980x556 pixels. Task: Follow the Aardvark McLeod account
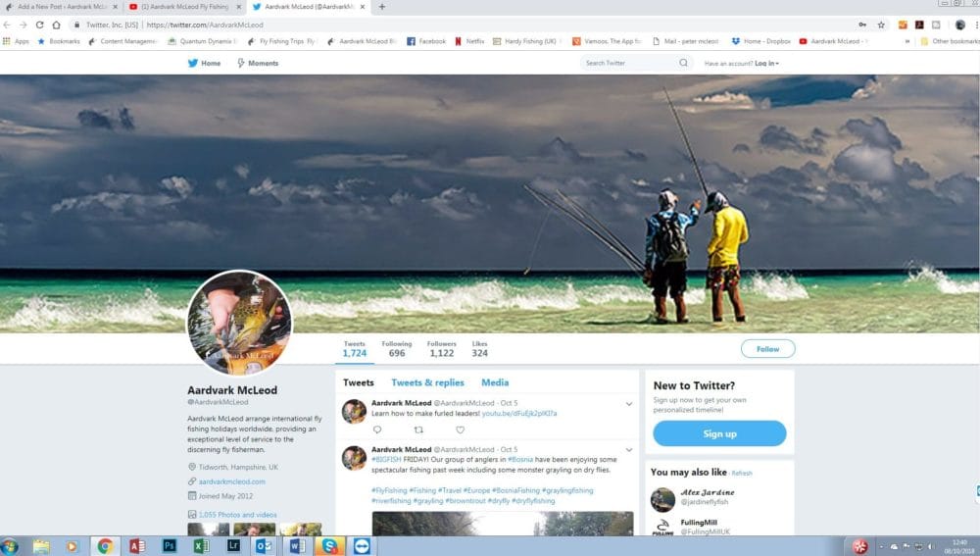[767, 349]
